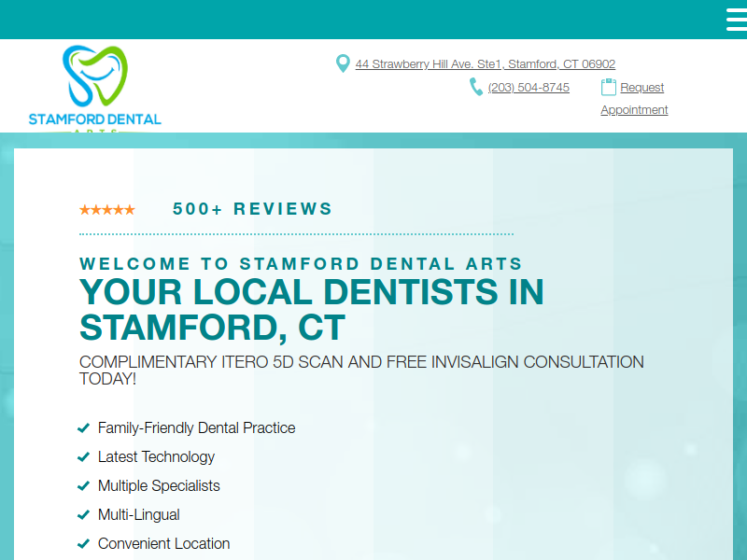Click the Latest Technology list item
The width and height of the screenshot is (747, 560).
tap(156, 456)
